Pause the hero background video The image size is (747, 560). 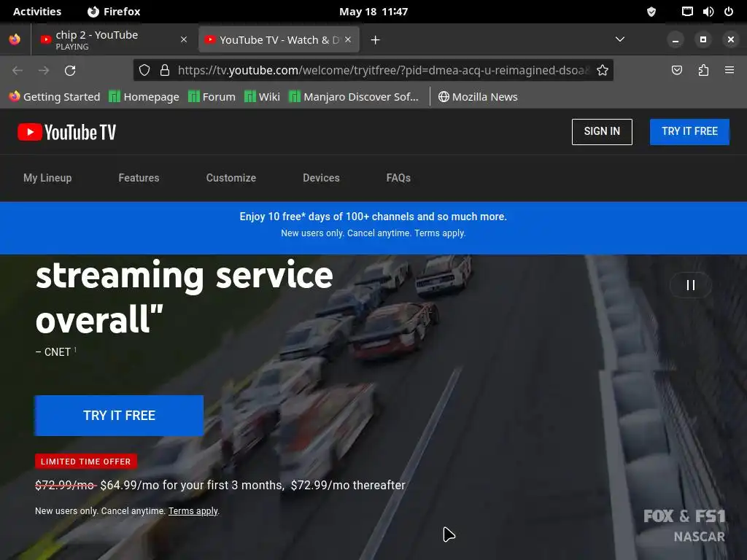690,285
